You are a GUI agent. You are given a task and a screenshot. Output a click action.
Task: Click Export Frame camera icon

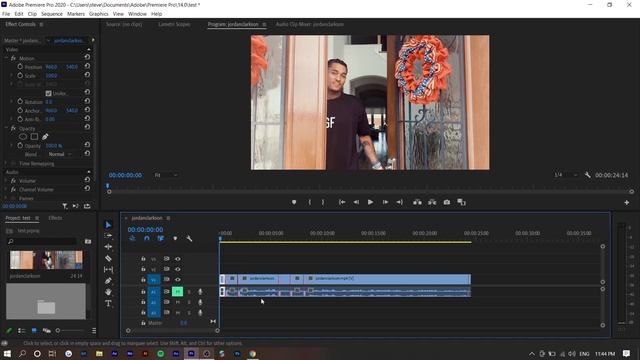pyautogui.click(x=447, y=202)
